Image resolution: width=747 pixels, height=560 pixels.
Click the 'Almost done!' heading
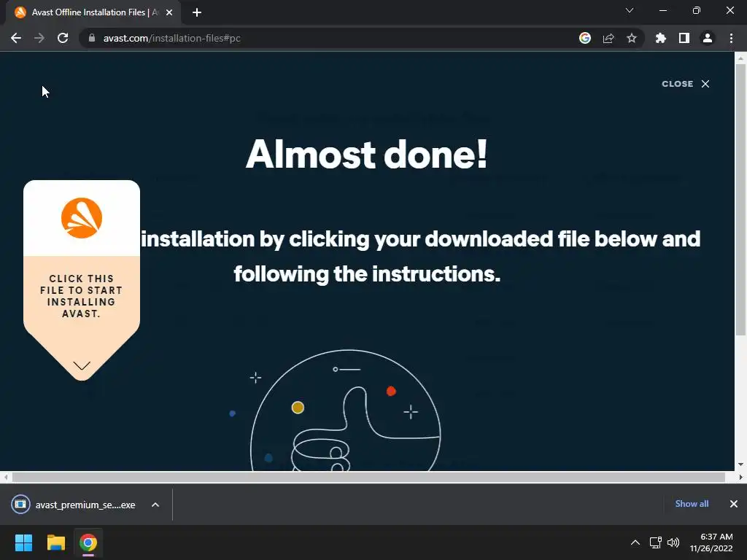(x=367, y=155)
